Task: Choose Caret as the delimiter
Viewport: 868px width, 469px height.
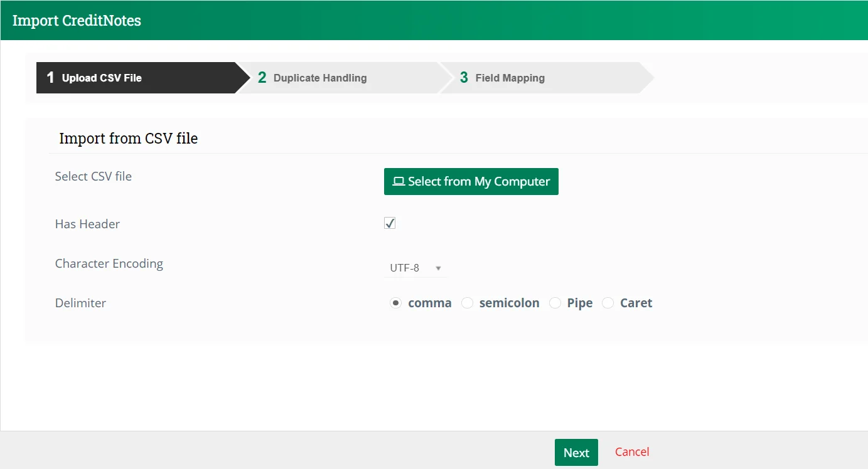Action: click(608, 302)
